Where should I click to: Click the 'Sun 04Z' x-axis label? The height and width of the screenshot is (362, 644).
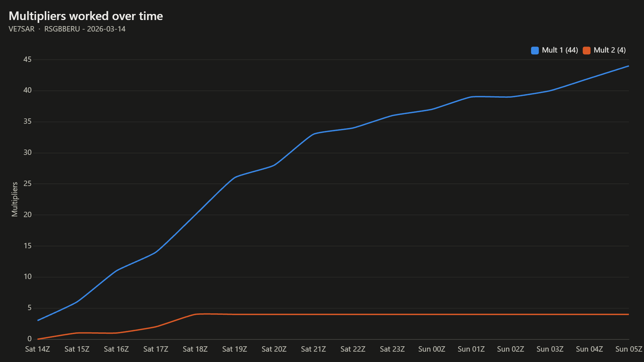589,349
